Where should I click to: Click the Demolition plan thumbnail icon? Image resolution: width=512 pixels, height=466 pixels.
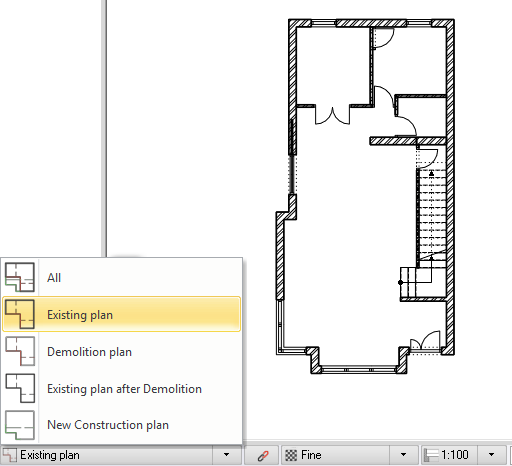pyautogui.click(x=20, y=351)
